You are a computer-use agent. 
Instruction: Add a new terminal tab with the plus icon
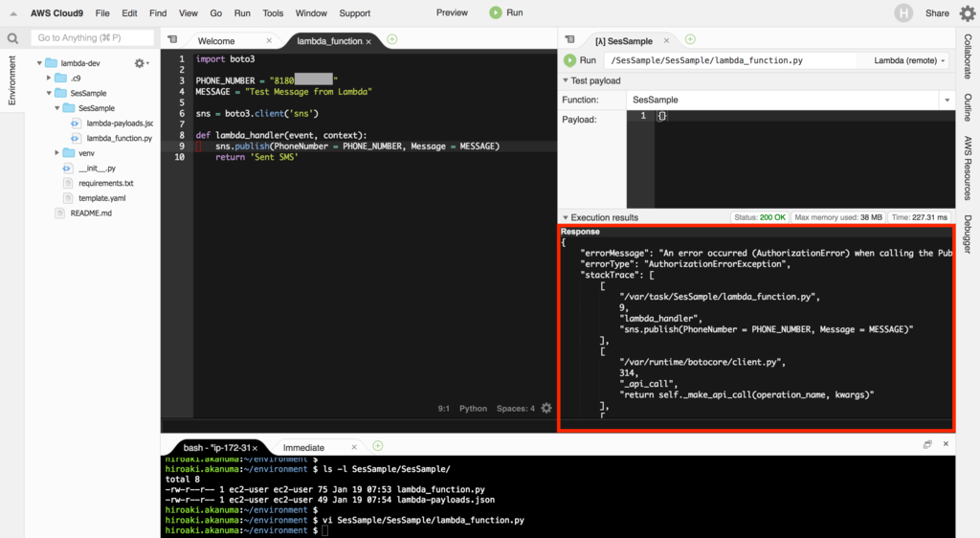tap(377, 446)
